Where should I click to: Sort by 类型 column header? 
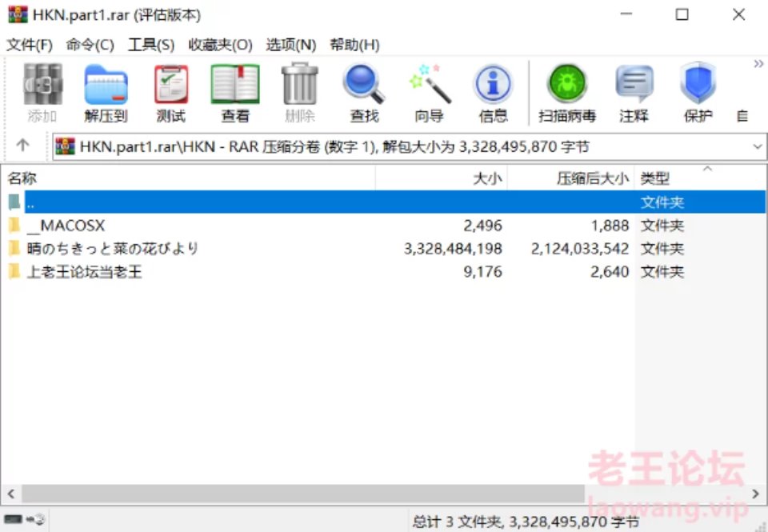point(701,178)
